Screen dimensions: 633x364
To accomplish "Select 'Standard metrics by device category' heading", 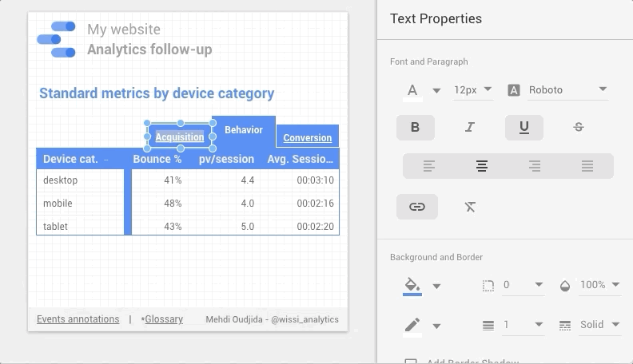I will 157,93.
